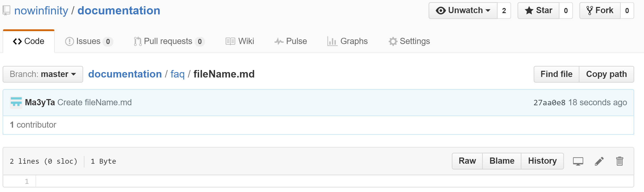Viewport: 644px width, 192px height.
Task: Star this repository
Action: pyautogui.click(x=539, y=11)
